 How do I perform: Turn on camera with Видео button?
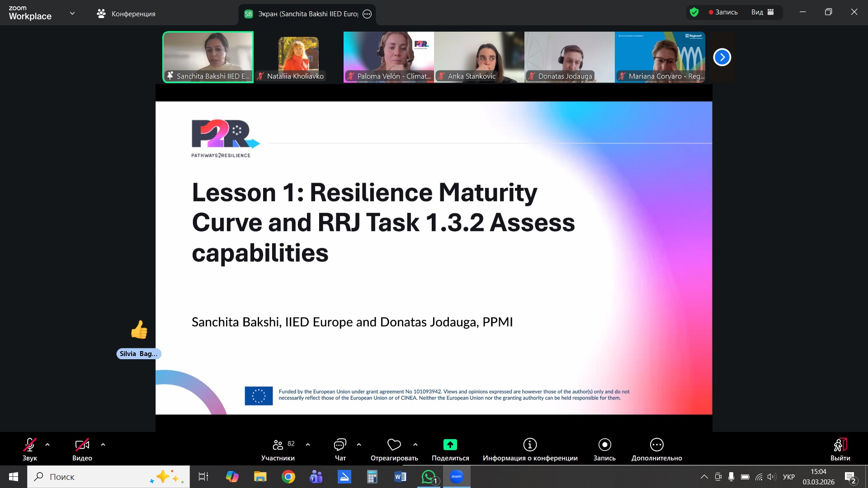82,445
